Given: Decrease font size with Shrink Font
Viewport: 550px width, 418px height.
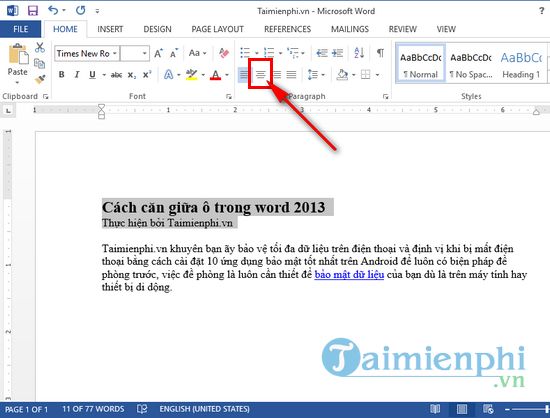Looking at the screenshot, I should click(174, 53).
